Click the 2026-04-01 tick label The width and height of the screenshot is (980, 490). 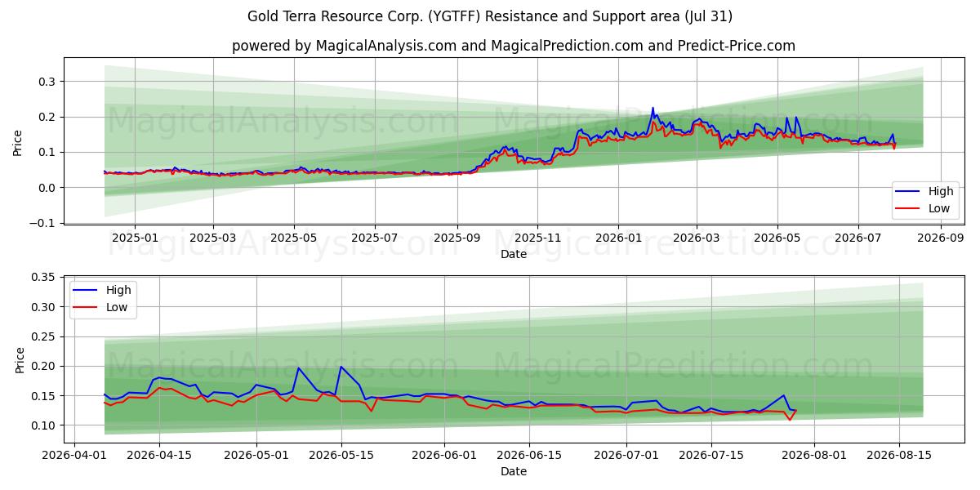pyautogui.click(x=74, y=456)
